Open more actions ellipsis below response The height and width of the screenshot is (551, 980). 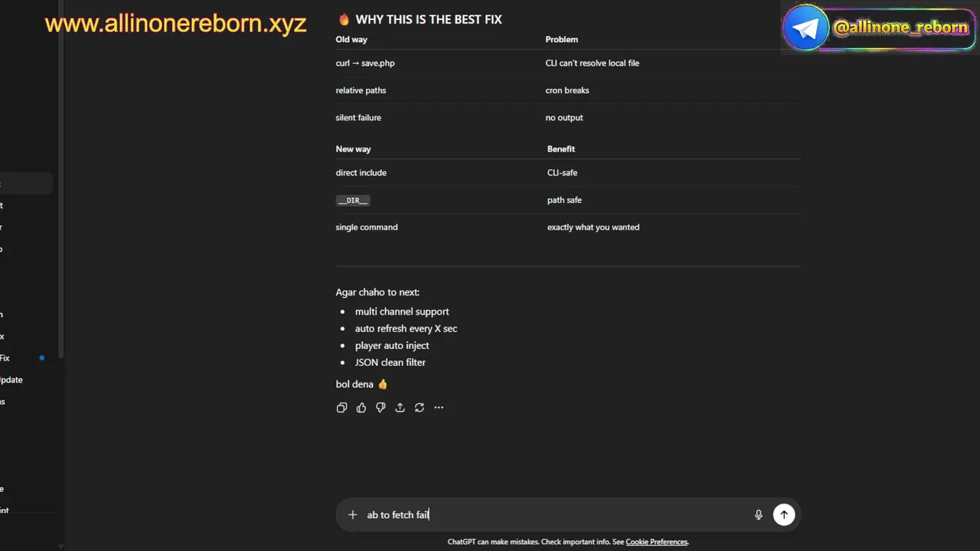click(439, 408)
